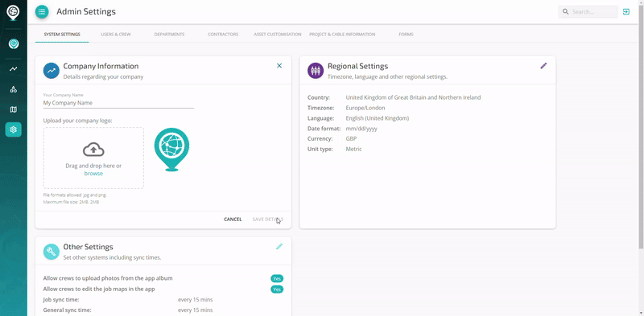Click the Your Company Name input field
Viewport: 644px width, 316px height.
(x=118, y=103)
